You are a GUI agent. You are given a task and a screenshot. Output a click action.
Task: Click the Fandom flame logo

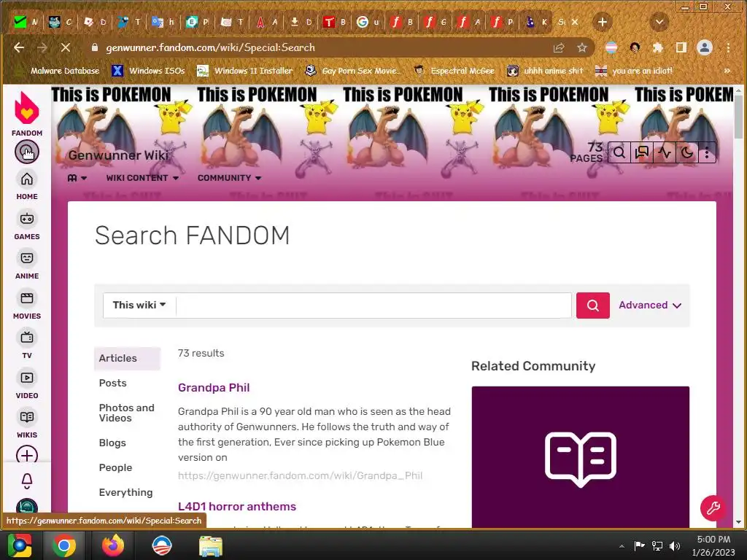[x=27, y=108]
